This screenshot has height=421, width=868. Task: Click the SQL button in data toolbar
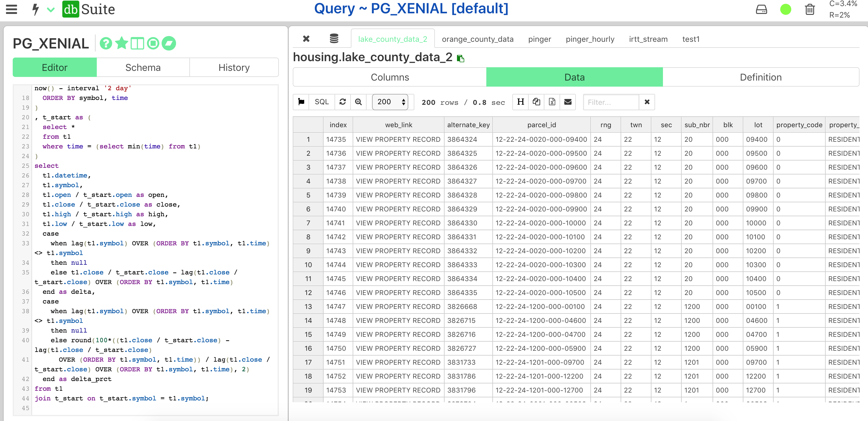(x=321, y=102)
